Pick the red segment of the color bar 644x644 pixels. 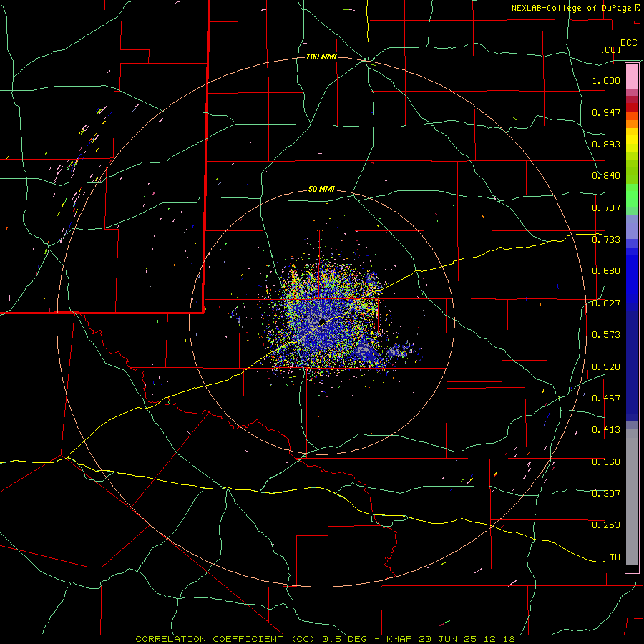[632, 107]
